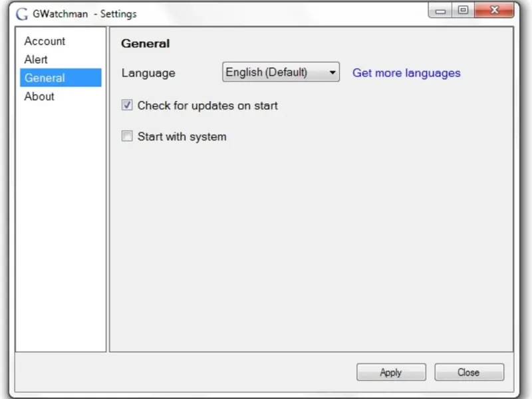
Task: Maximize the GWatchman Settings window
Action: coord(463,11)
